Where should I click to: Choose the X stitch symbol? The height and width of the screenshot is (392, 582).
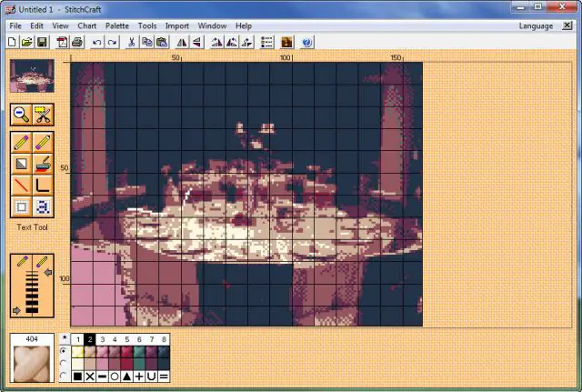click(90, 377)
